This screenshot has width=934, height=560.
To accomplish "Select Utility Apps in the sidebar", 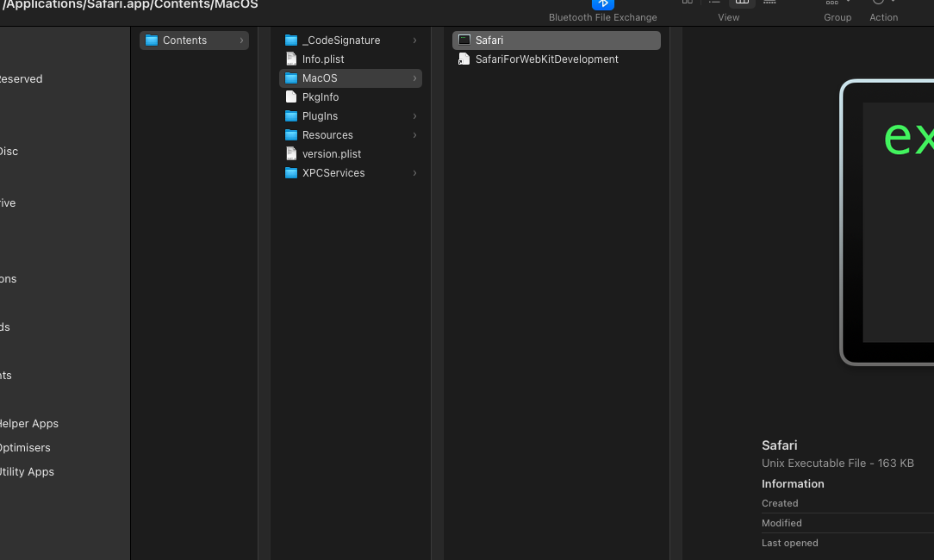I will tap(27, 472).
